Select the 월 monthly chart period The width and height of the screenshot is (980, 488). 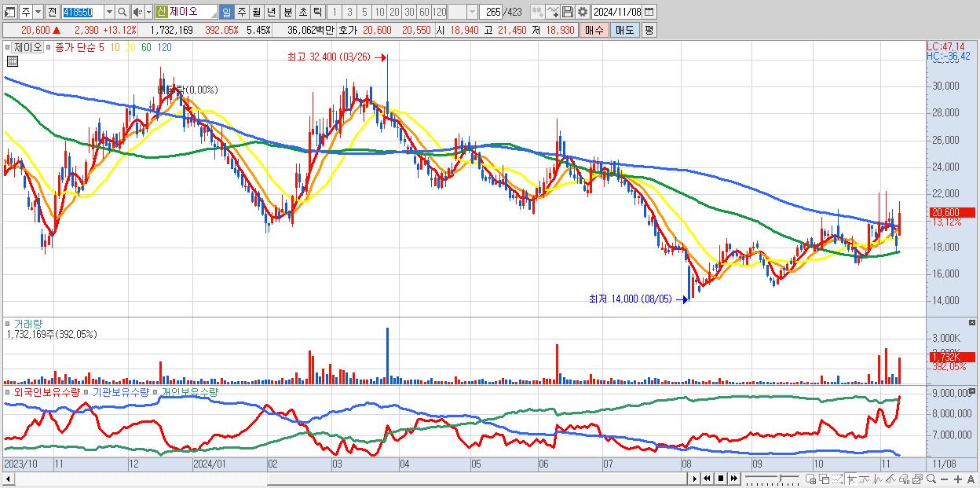256,13
